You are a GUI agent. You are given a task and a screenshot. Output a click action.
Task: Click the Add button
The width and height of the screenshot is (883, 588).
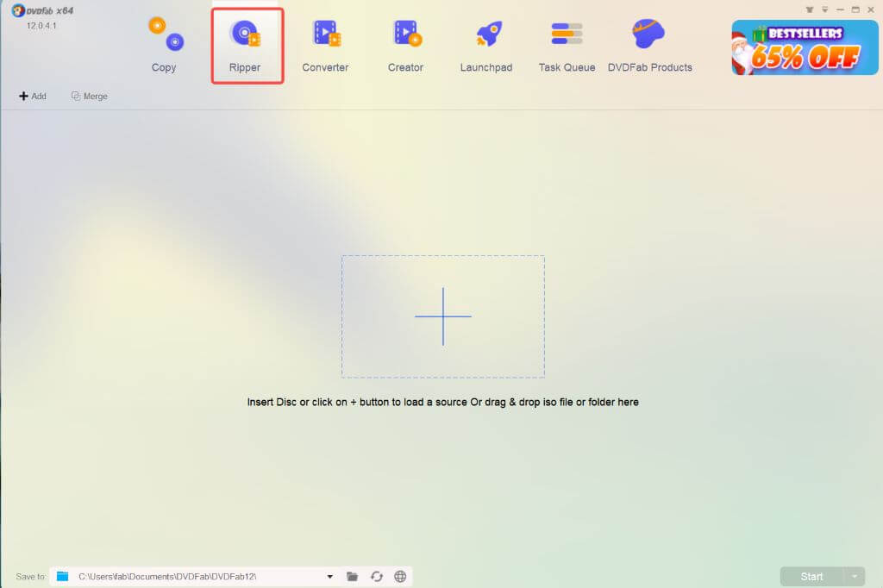click(33, 97)
